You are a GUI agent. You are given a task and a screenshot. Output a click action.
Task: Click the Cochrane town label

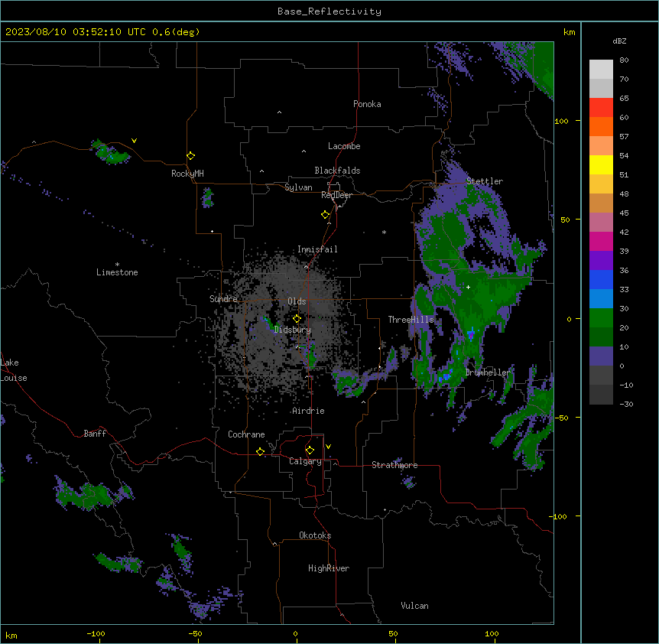point(246,434)
